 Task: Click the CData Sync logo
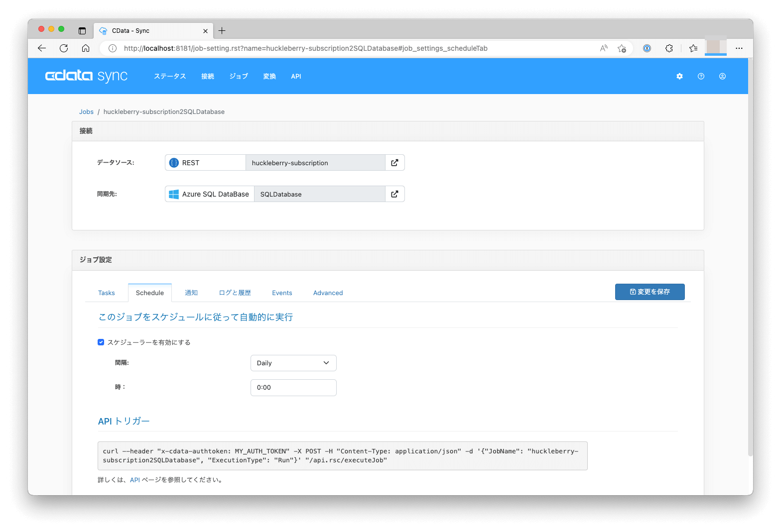[x=86, y=76]
